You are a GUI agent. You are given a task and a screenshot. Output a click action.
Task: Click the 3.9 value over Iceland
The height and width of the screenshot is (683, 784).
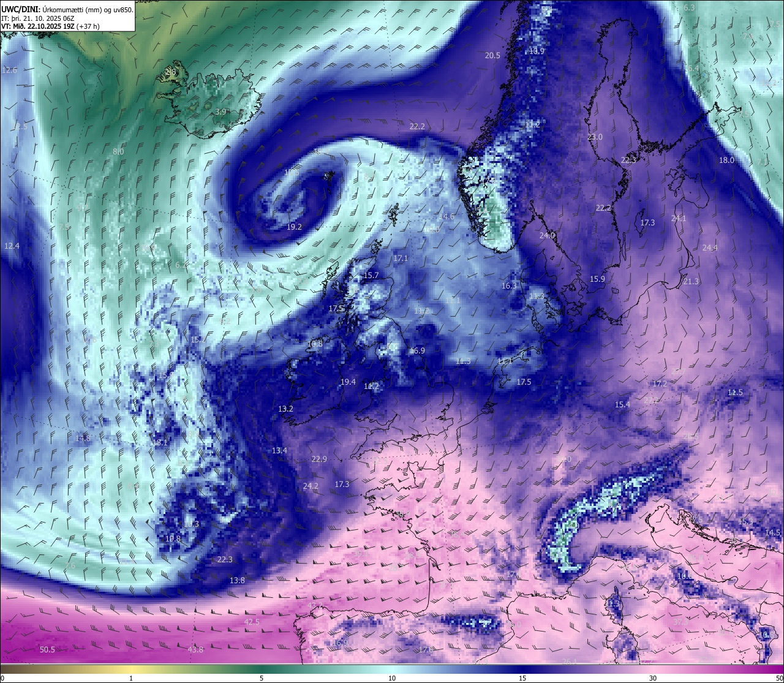pos(221,112)
